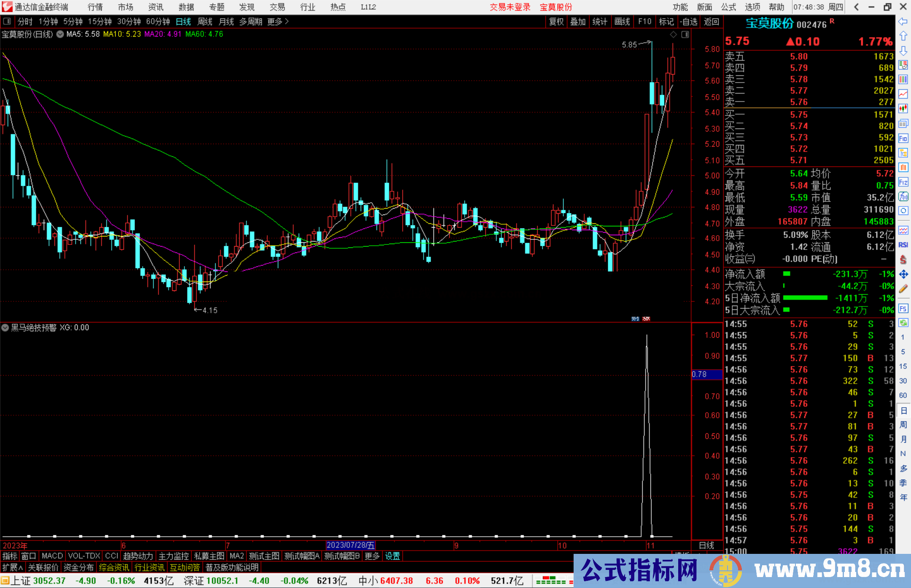Click the 2023/07/28 date marker on timeline
The width and height of the screenshot is (911, 588).
pyautogui.click(x=350, y=545)
